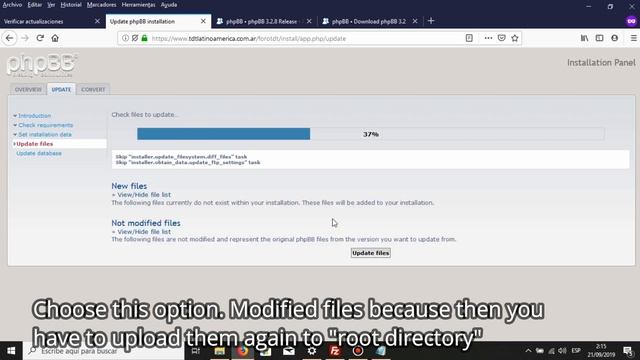Reload the current page
Image resolution: width=640 pixels, height=360 pixels.
pos(40,38)
